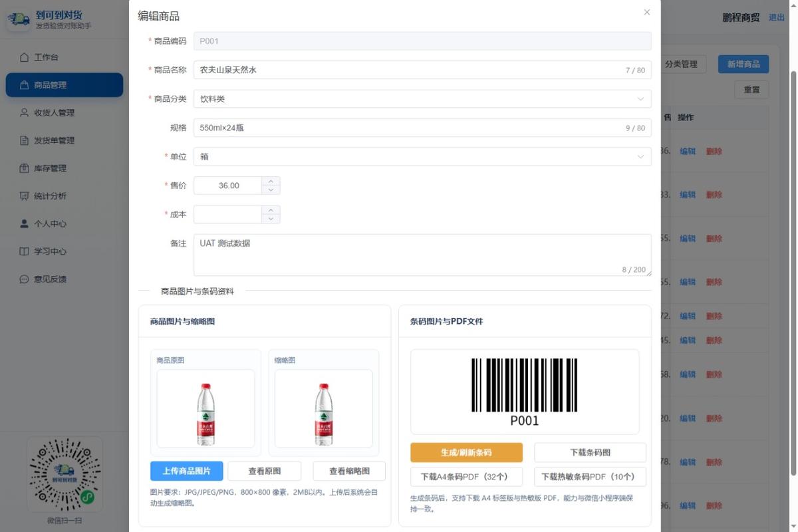Open 发货单管理 in the sidebar
This screenshot has width=798, height=532.
(65, 141)
